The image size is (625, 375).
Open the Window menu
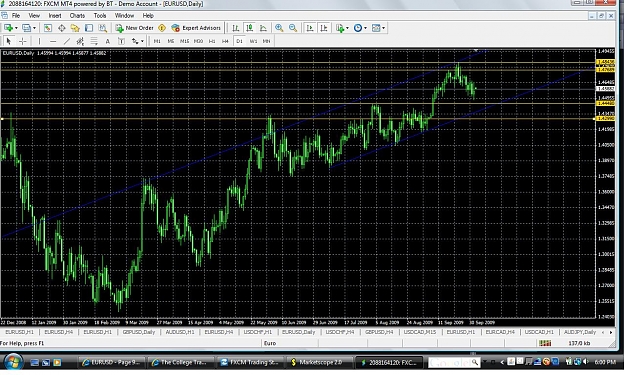click(124, 16)
